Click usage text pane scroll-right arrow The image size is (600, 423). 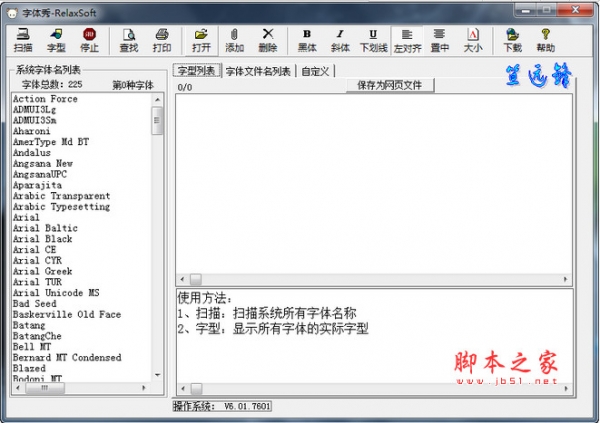click(566, 389)
